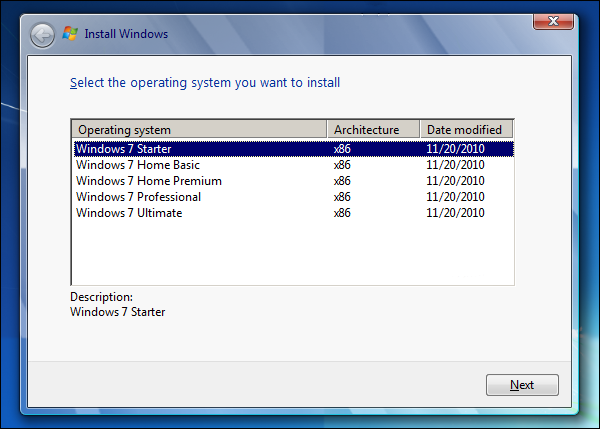
Task: Click x86 in the Home Basic row
Action: click(x=342, y=165)
